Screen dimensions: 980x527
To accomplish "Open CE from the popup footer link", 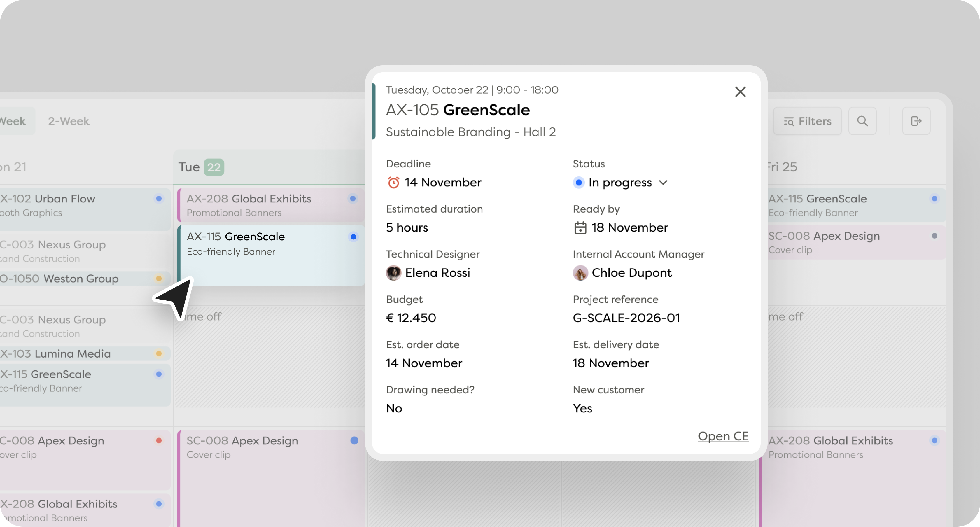I will (723, 436).
